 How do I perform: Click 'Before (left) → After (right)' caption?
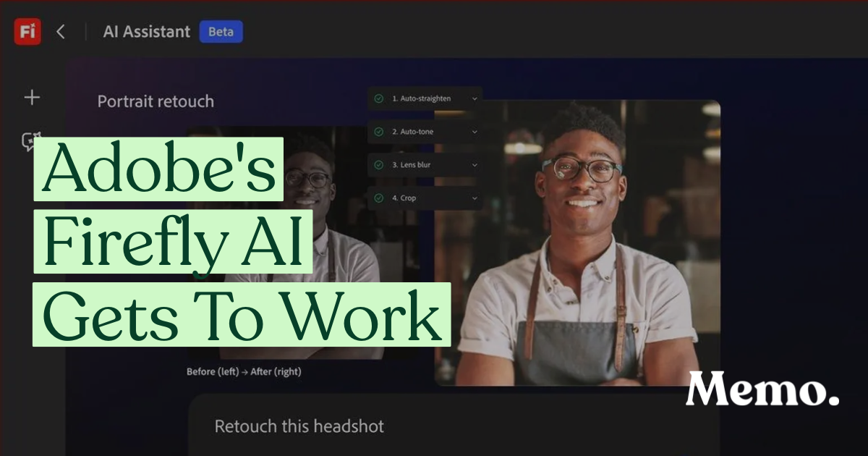pos(244,371)
